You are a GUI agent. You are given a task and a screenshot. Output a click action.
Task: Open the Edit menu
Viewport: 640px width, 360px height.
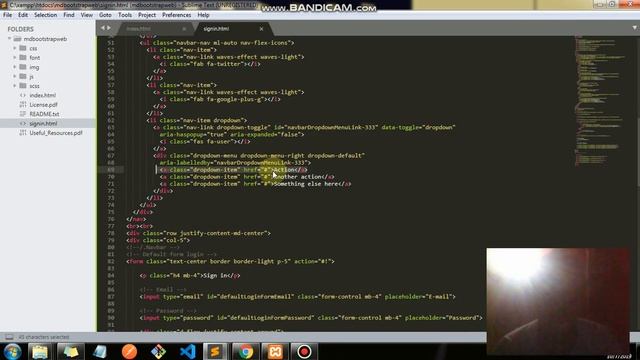coord(23,15)
